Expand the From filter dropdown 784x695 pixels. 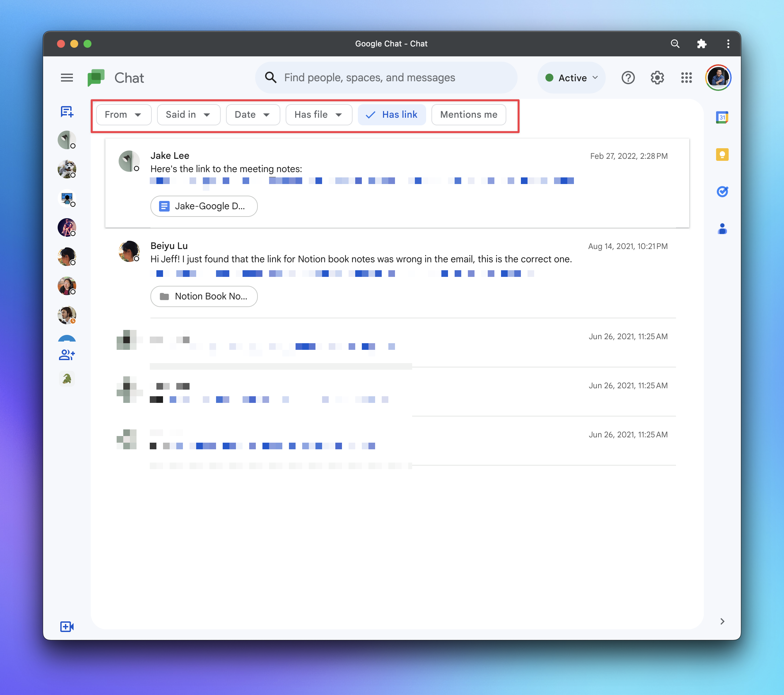(124, 114)
